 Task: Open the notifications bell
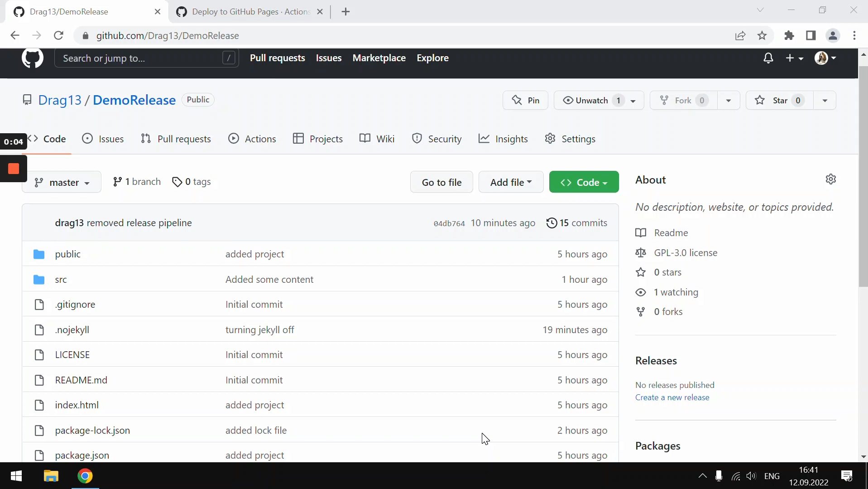(768, 58)
